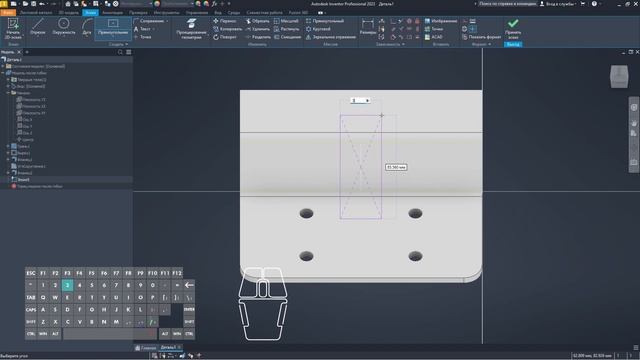This screenshot has width=640, height=360.
Task: Choose the Text (Текст) sketch tool
Action: point(142,29)
